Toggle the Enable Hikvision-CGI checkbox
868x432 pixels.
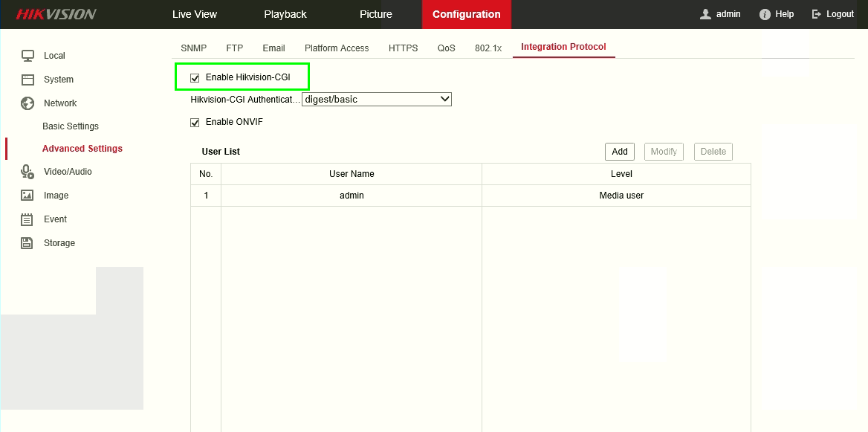click(x=195, y=78)
